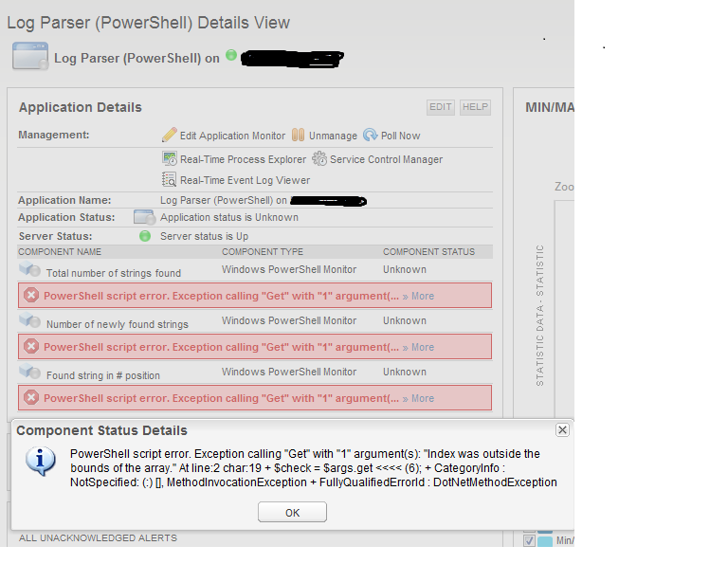Click the Service Control Manager gear icon

coord(319,158)
